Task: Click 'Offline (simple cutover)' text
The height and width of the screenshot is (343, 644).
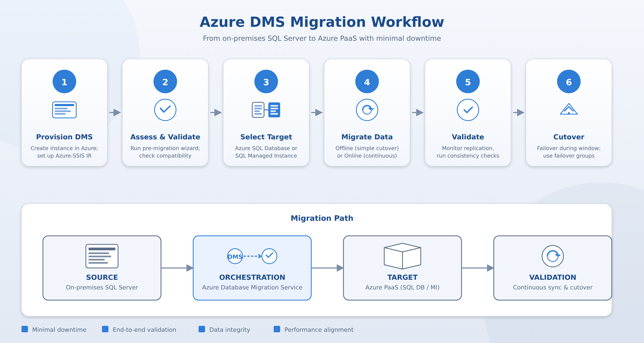Action: [367, 148]
